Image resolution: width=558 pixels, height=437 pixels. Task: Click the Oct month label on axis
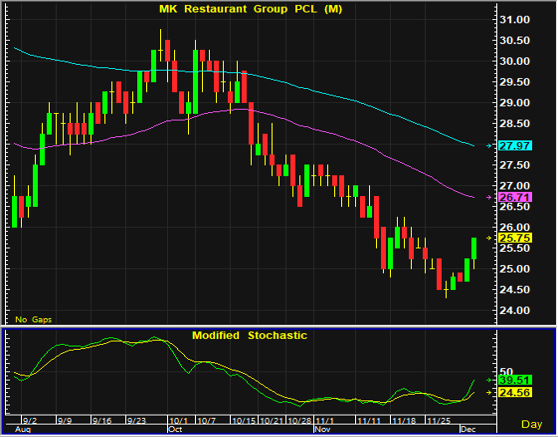(175, 429)
